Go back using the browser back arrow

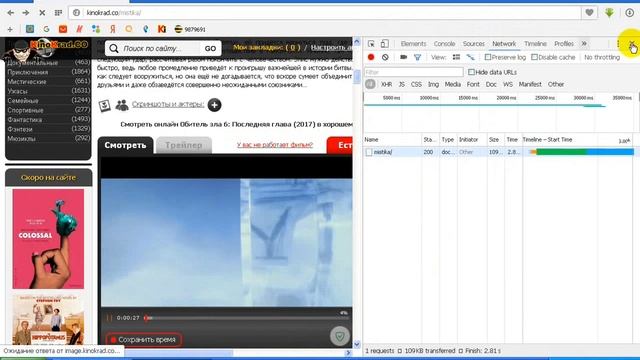coord(11,13)
